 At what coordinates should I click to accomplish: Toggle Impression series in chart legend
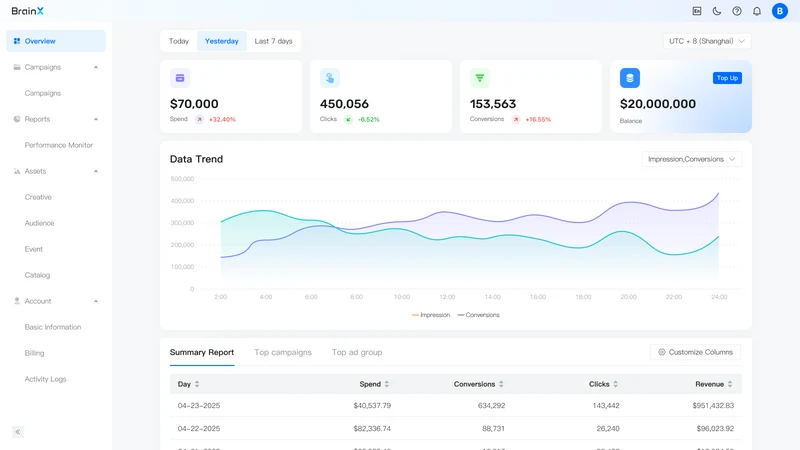click(431, 315)
